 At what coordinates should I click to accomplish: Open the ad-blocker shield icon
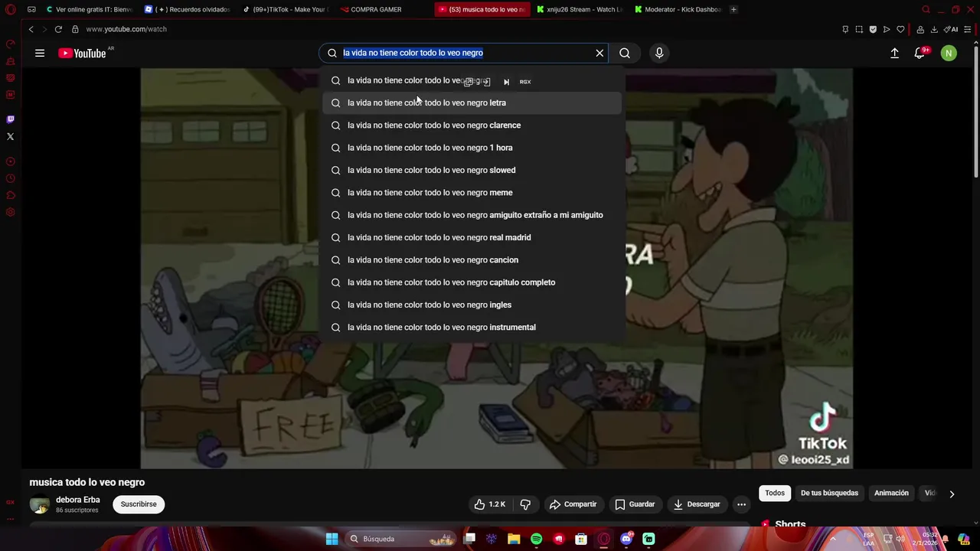873,29
